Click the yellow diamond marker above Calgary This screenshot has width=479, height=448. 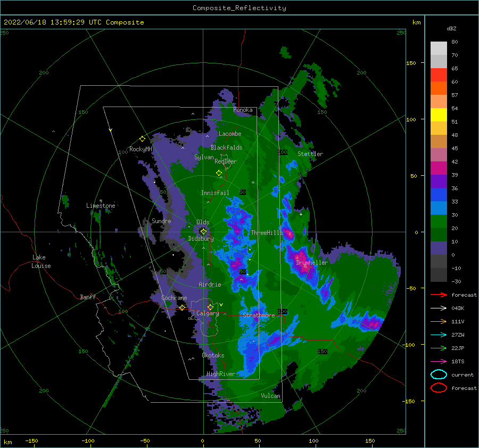(210, 307)
